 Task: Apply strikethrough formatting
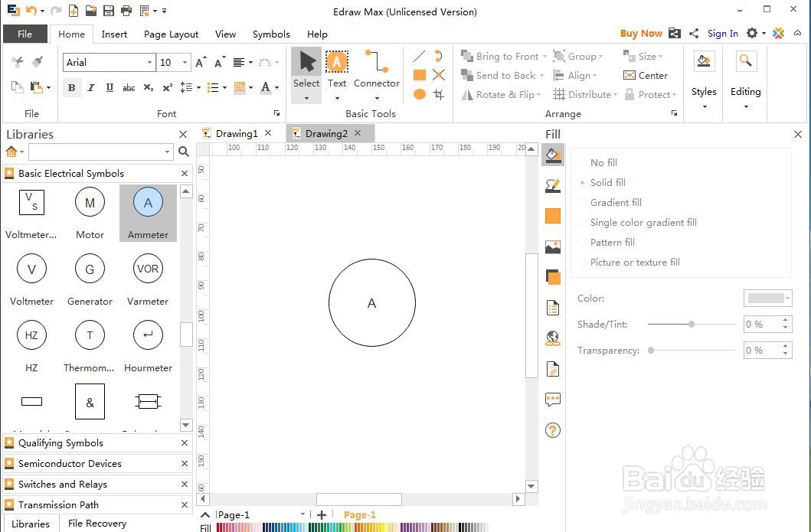tap(129, 88)
